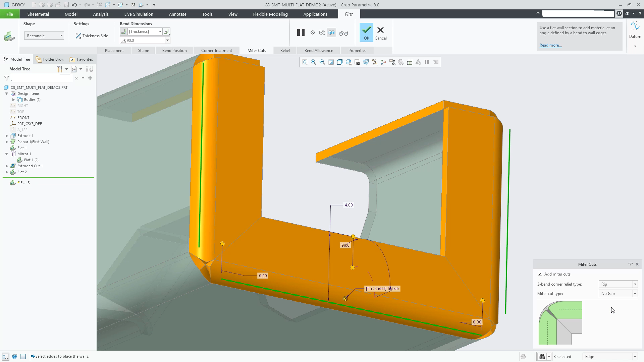Open Model Tree settings tool icon
This screenshot has width=644, height=362.
pyautogui.click(x=59, y=69)
